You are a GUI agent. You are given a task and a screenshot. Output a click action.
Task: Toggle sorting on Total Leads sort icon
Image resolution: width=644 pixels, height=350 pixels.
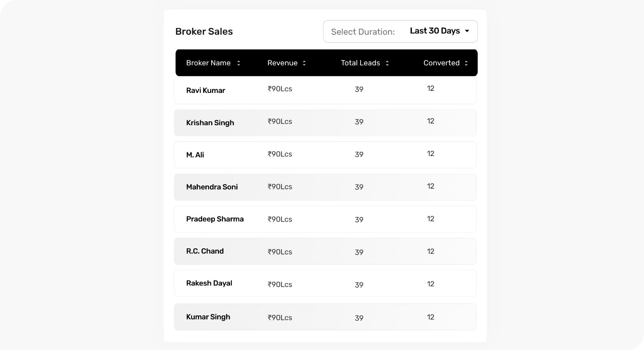[387, 63]
